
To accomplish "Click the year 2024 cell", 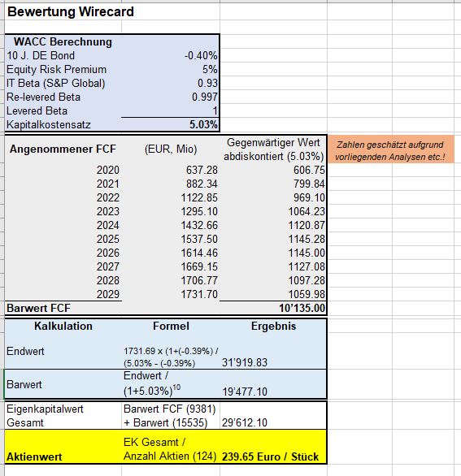I will pyautogui.click(x=108, y=225).
